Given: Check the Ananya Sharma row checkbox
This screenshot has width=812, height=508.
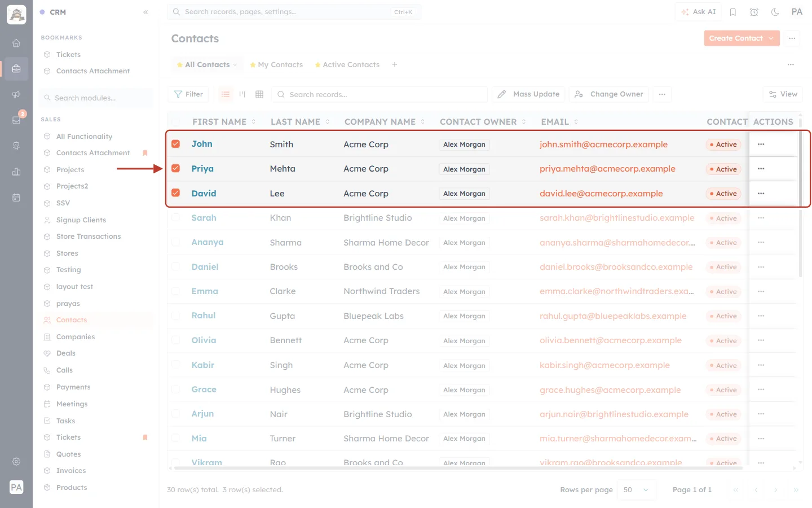Looking at the screenshot, I should tap(176, 242).
